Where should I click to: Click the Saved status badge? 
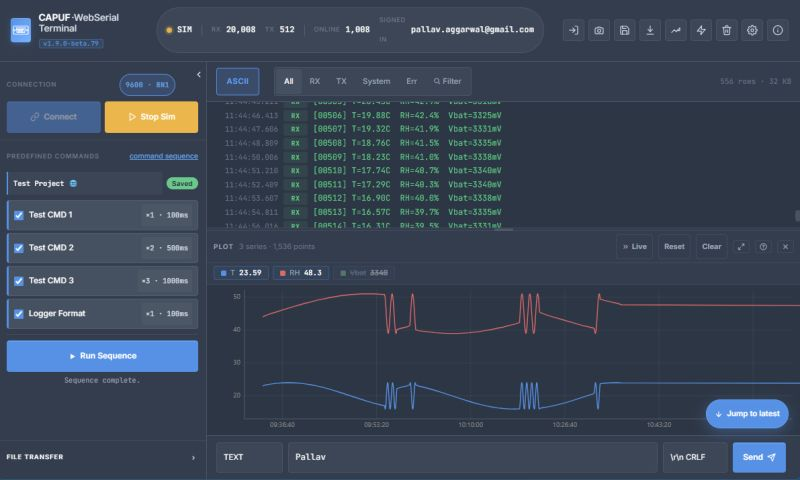[x=182, y=184]
